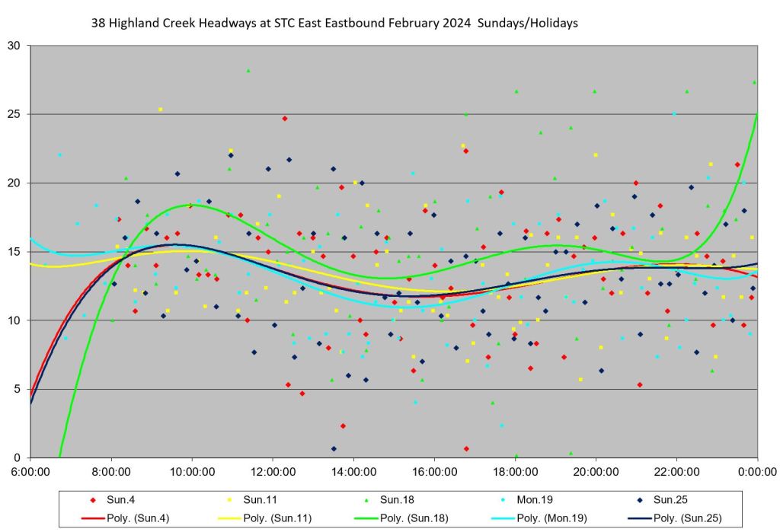Select the green Poly. (Sun.18) line sample
This screenshot has width=780, height=532.
tap(366, 518)
